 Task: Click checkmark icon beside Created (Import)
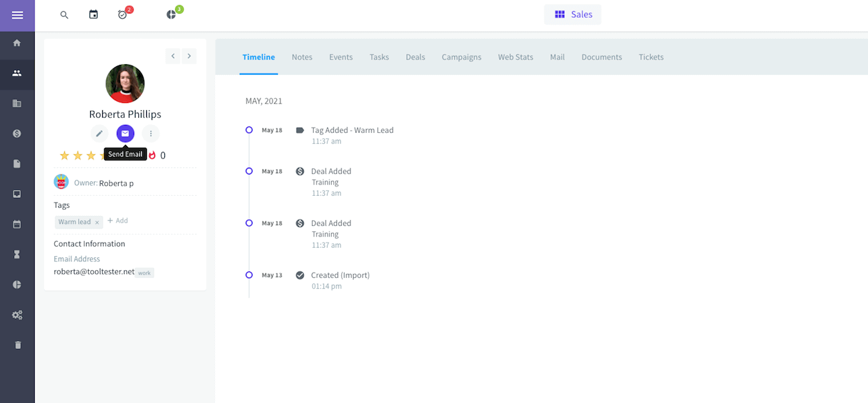pos(300,275)
